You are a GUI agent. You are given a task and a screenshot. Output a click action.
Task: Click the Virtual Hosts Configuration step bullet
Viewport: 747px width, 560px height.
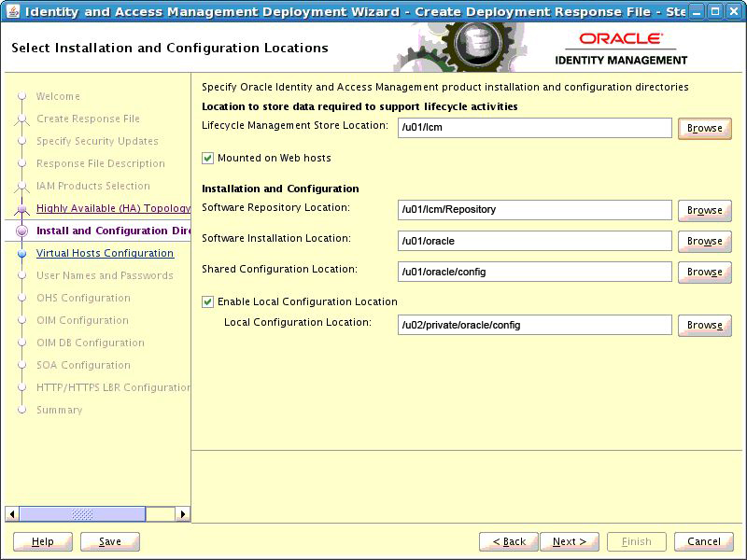click(x=21, y=253)
